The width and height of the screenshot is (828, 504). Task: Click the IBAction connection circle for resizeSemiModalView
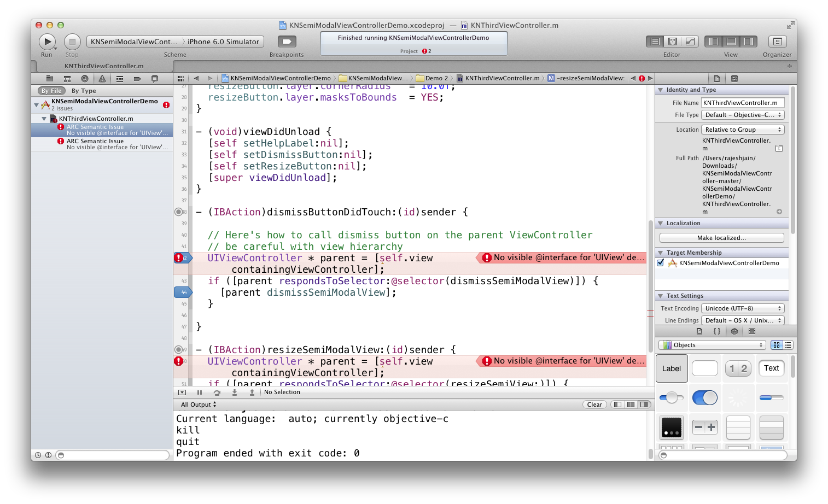click(178, 350)
